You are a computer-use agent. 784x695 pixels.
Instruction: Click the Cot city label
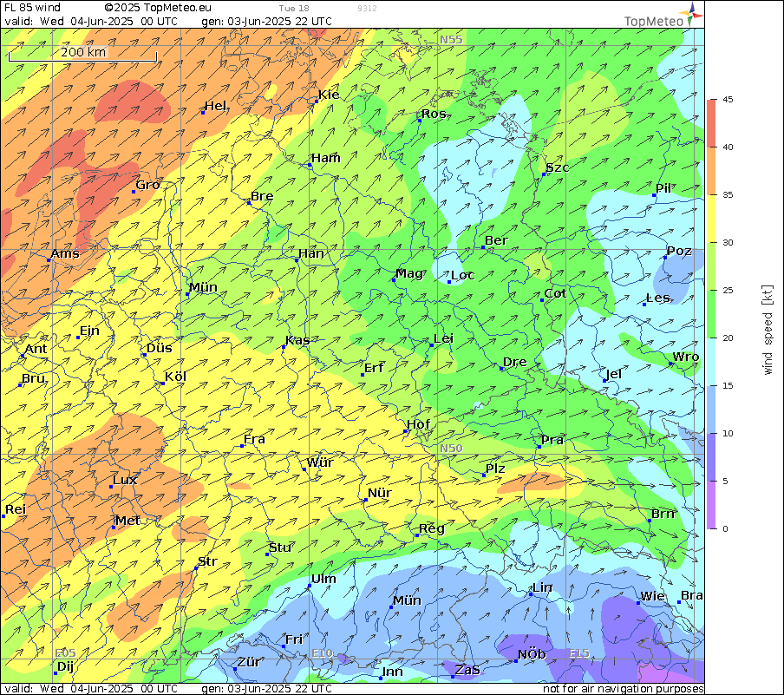[x=555, y=293]
